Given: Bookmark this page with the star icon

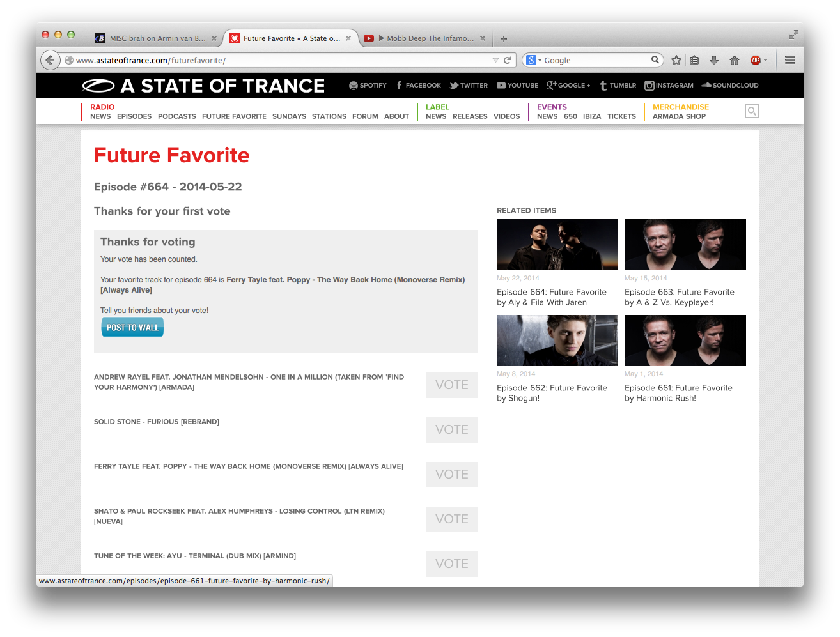Looking at the screenshot, I should (676, 60).
